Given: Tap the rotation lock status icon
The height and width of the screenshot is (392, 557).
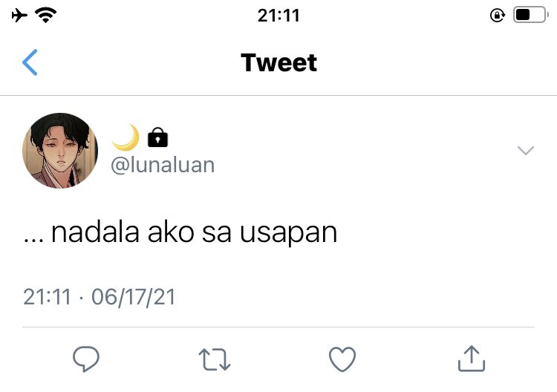Looking at the screenshot, I should click(498, 16).
